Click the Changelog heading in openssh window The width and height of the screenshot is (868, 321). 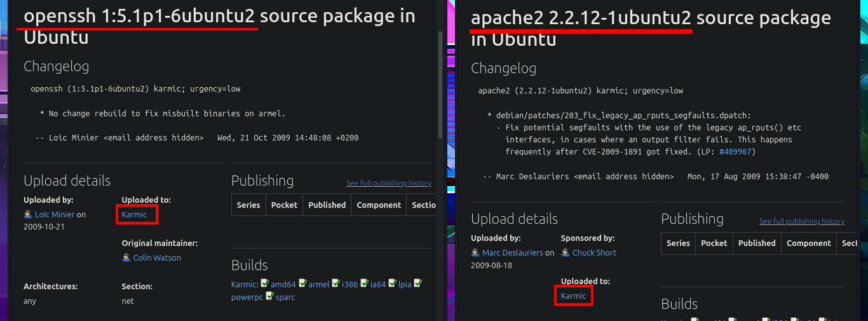tap(57, 66)
